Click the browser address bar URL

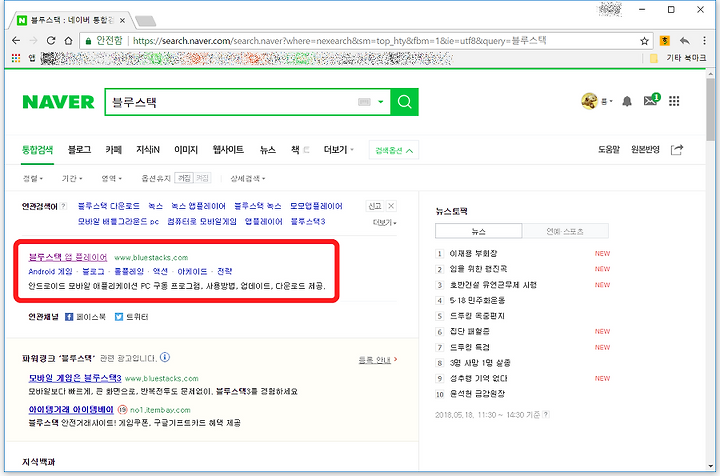pyautogui.click(x=340, y=41)
